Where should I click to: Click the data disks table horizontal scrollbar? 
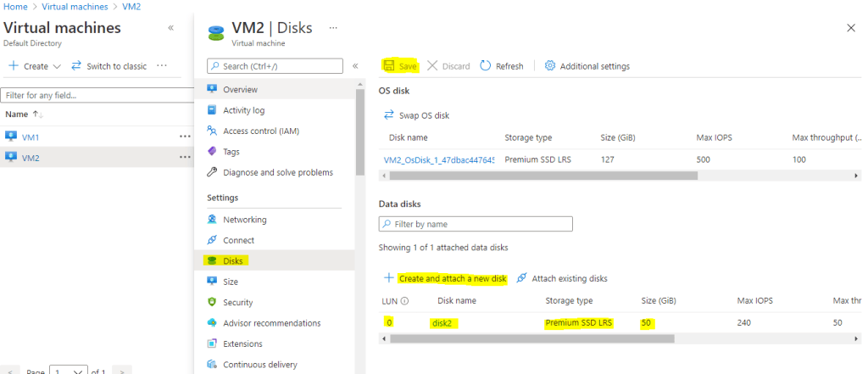point(531,338)
